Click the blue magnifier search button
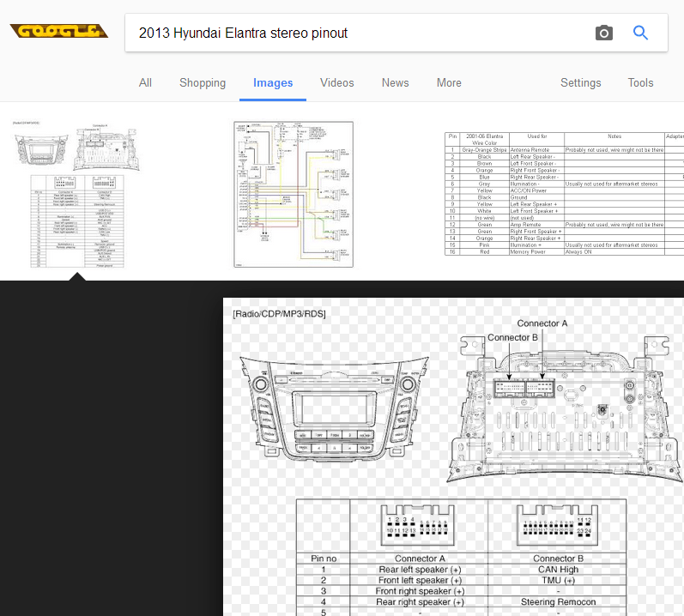684x616 pixels. coord(640,33)
